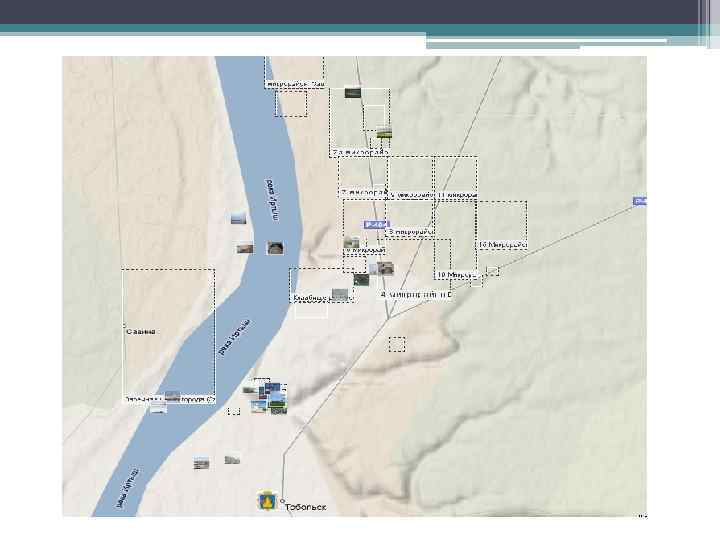This screenshot has height=540, width=720.
Task: Open the dark green photo above Кладбище area
Action: tap(361, 279)
